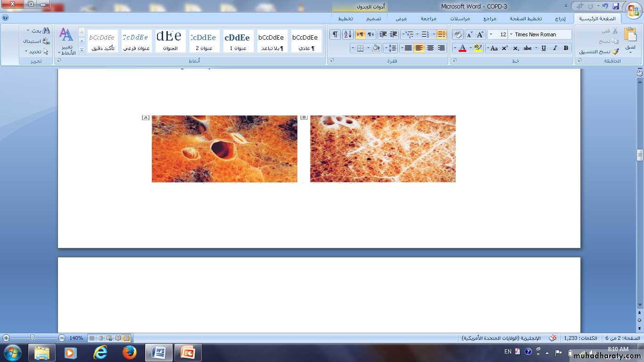
Task: Click the zoom slider handle
Action: pyautogui.click(x=32, y=338)
